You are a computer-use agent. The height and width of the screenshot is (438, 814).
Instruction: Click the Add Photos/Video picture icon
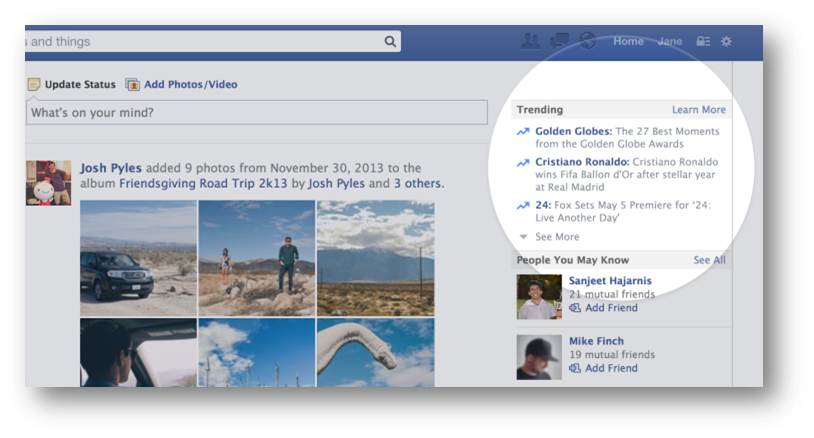coord(132,84)
